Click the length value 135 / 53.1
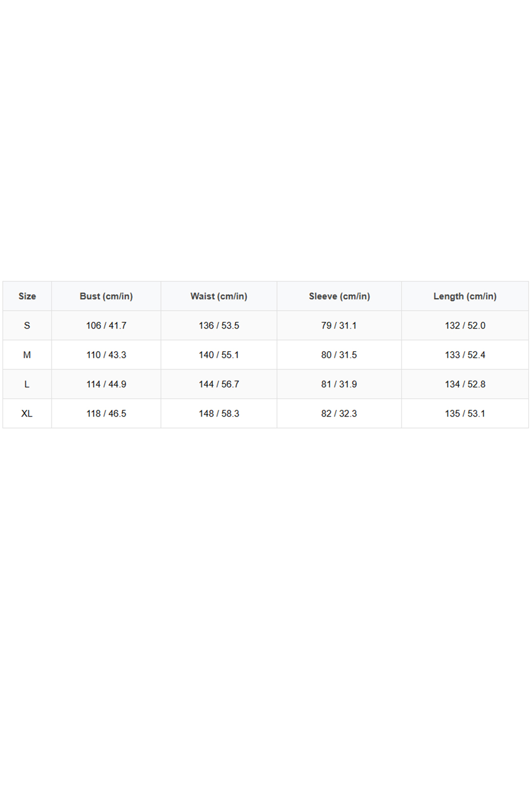Screen dimensions: 532x798 coord(465,414)
